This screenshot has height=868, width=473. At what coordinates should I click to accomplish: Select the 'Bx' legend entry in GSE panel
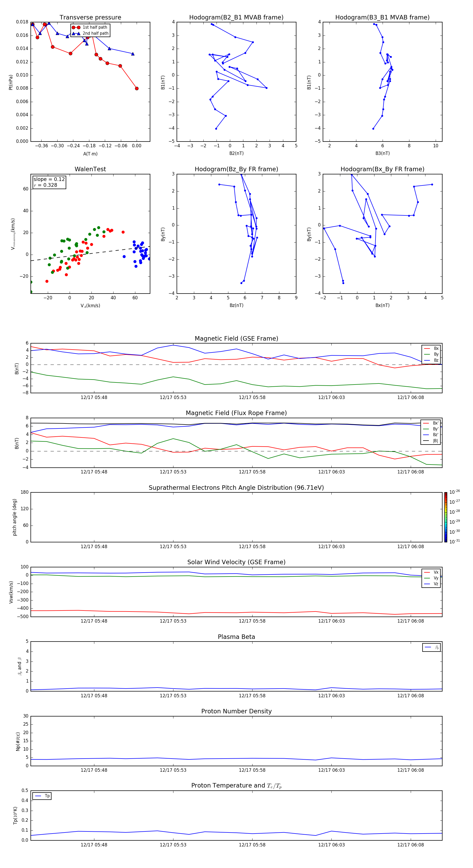pos(431,349)
